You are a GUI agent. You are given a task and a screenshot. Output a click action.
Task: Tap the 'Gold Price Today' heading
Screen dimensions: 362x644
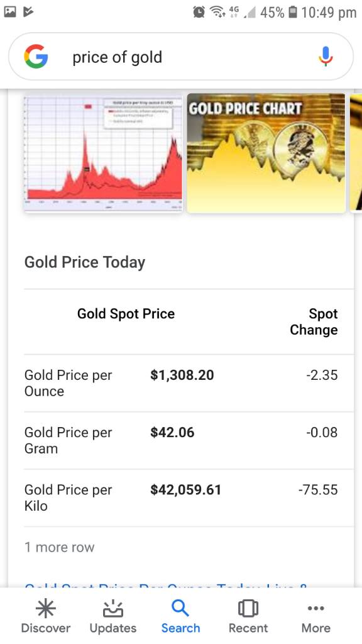click(85, 262)
